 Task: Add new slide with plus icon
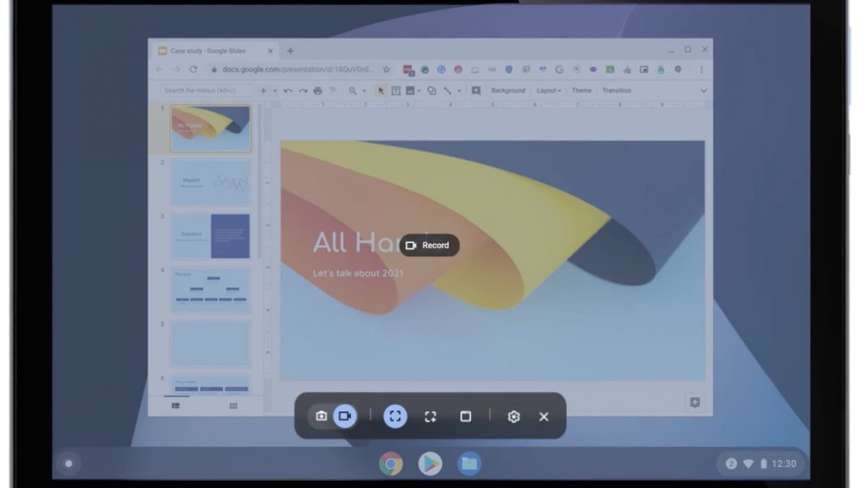(263, 90)
